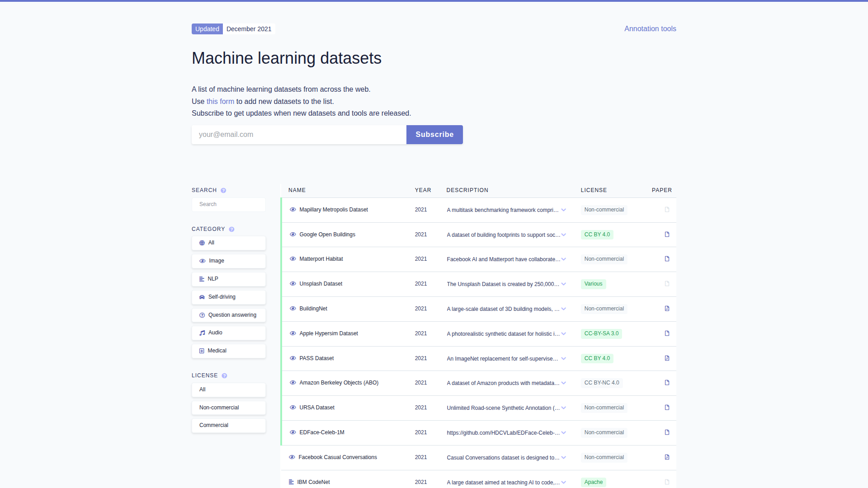
Task: Click eye icon beside PASS Dataset
Action: [x=293, y=358]
